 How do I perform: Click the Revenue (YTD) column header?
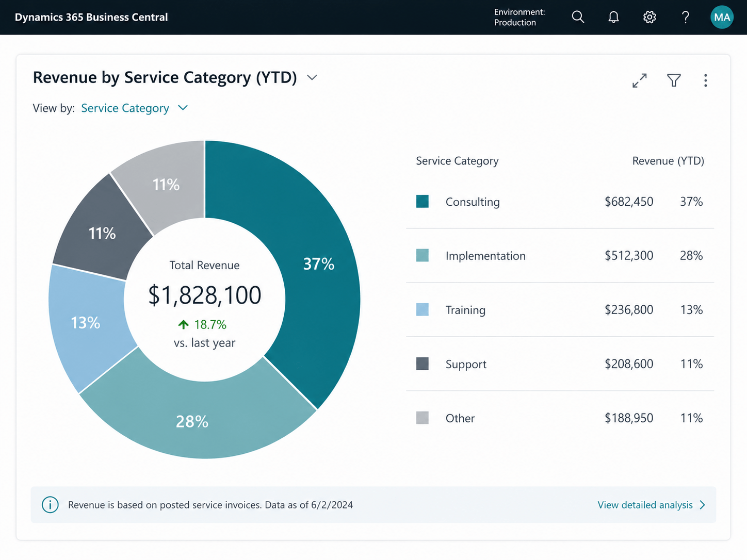668,161
